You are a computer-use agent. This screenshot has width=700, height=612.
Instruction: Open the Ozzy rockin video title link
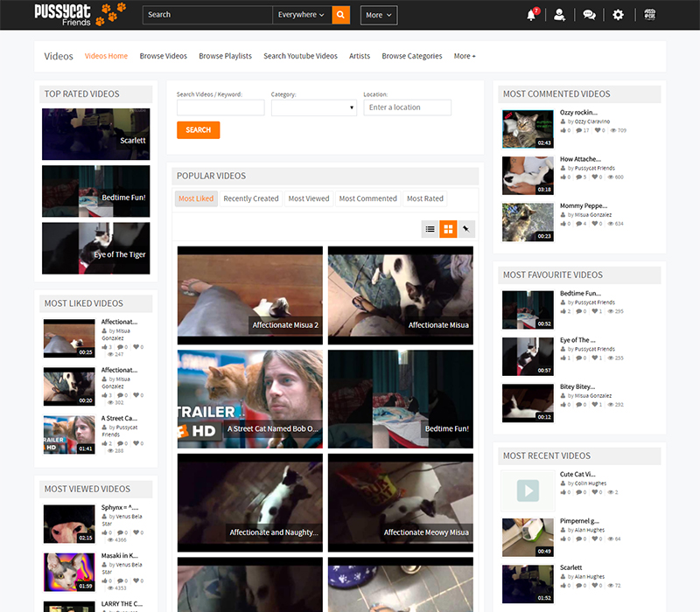click(x=578, y=112)
